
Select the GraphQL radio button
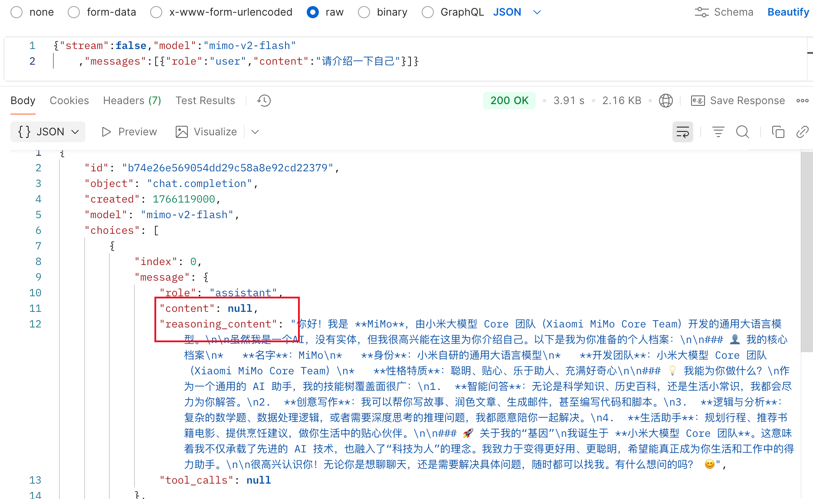pos(428,12)
